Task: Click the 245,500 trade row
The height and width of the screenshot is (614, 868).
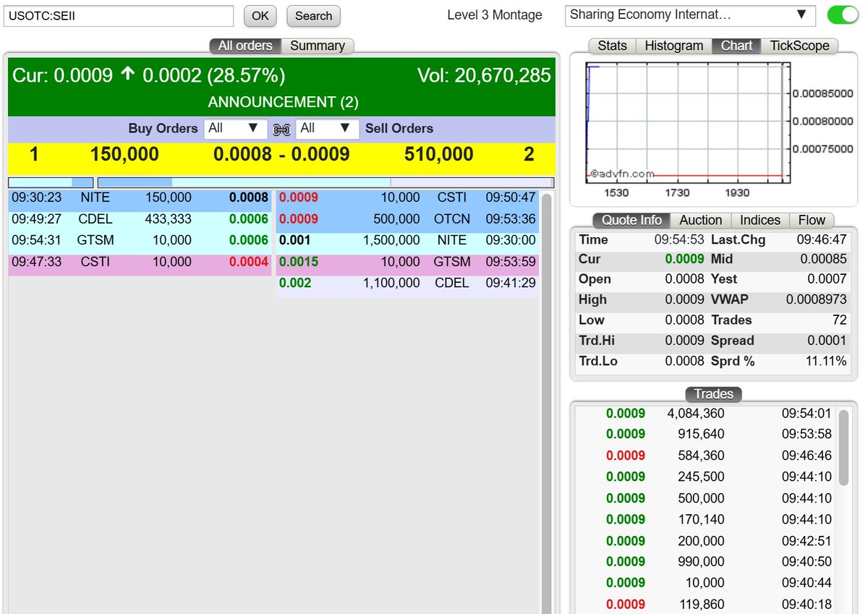Action: 706,477
